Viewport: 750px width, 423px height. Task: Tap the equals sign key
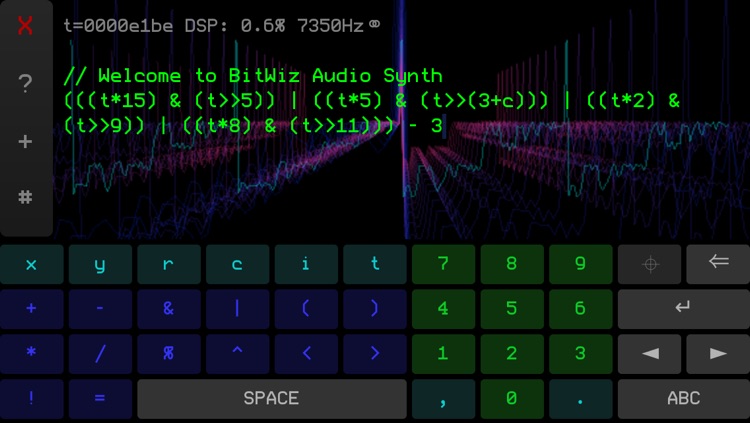(100, 399)
